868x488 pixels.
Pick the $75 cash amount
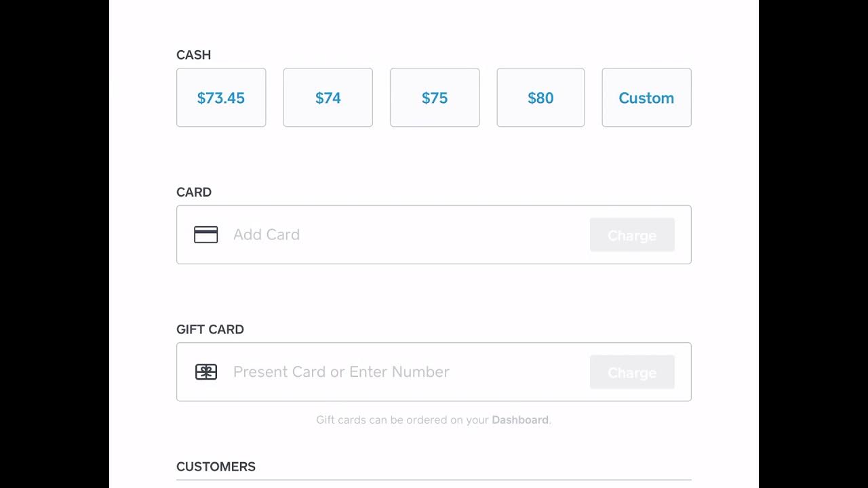435,98
